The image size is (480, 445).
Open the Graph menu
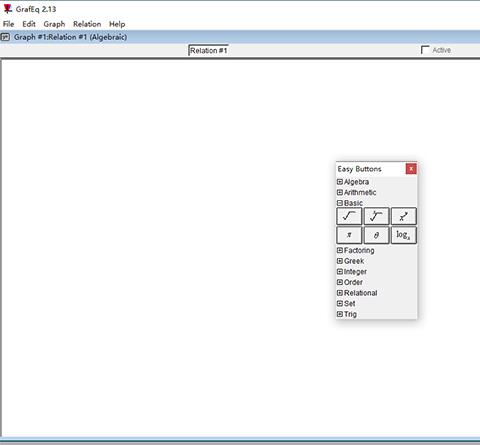point(54,24)
